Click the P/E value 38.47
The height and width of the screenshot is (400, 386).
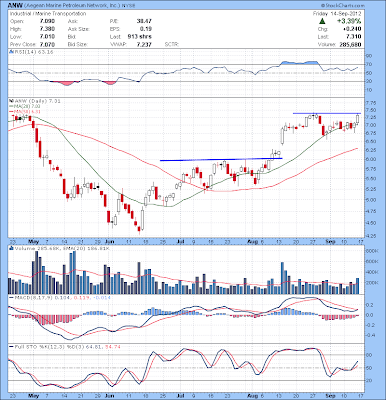click(144, 21)
